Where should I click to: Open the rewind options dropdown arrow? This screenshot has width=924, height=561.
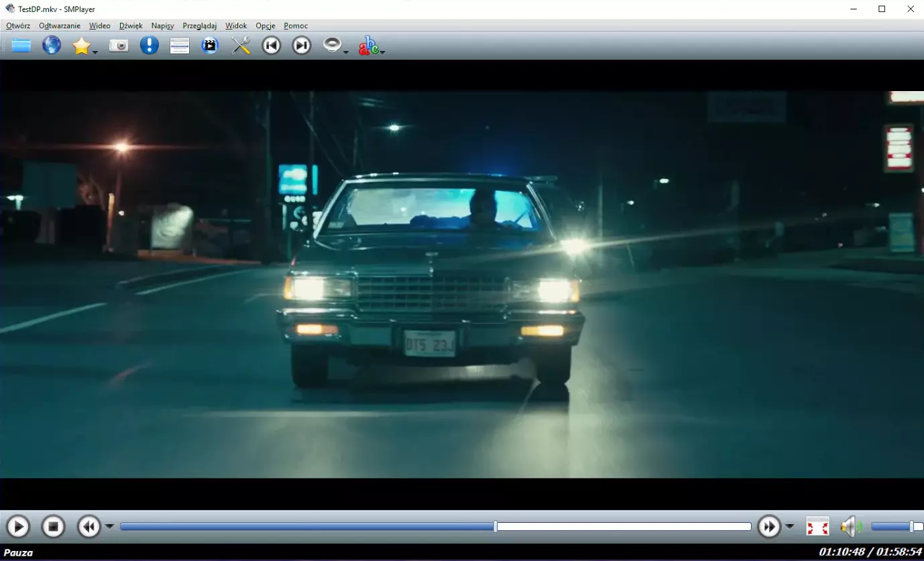click(109, 527)
